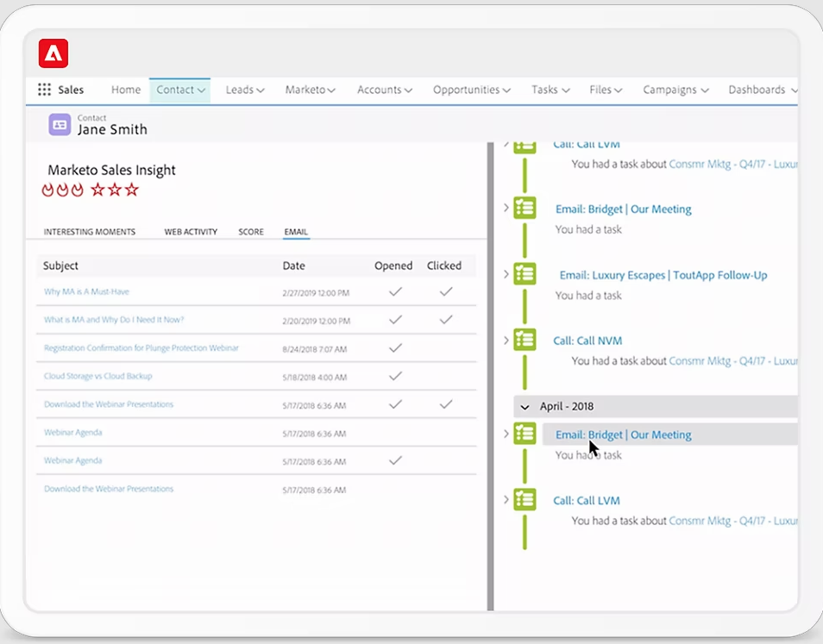Screen dimensions: 823x644
Task: Click task icon beside bottom Call: Call LVM
Action: (x=525, y=499)
